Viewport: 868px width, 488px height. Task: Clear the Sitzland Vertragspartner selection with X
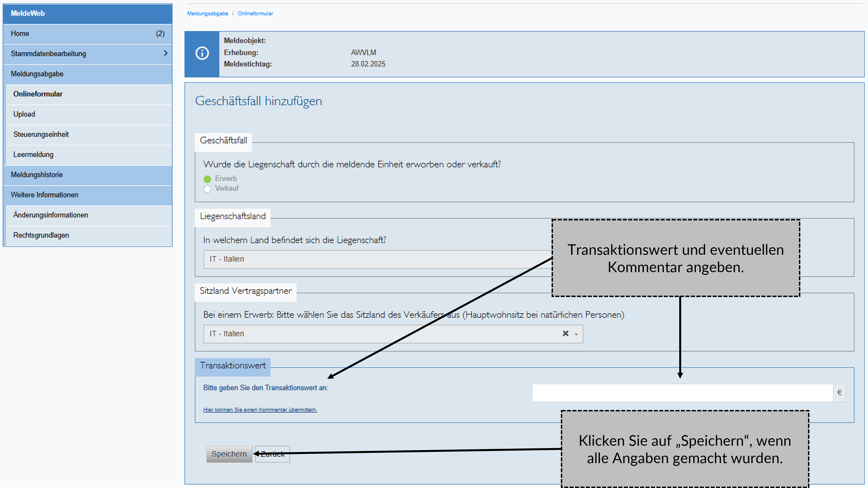(565, 334)
